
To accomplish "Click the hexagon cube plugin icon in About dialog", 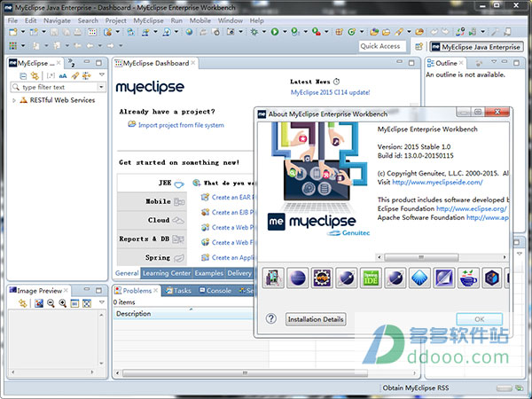I will (x=493, y=278).
